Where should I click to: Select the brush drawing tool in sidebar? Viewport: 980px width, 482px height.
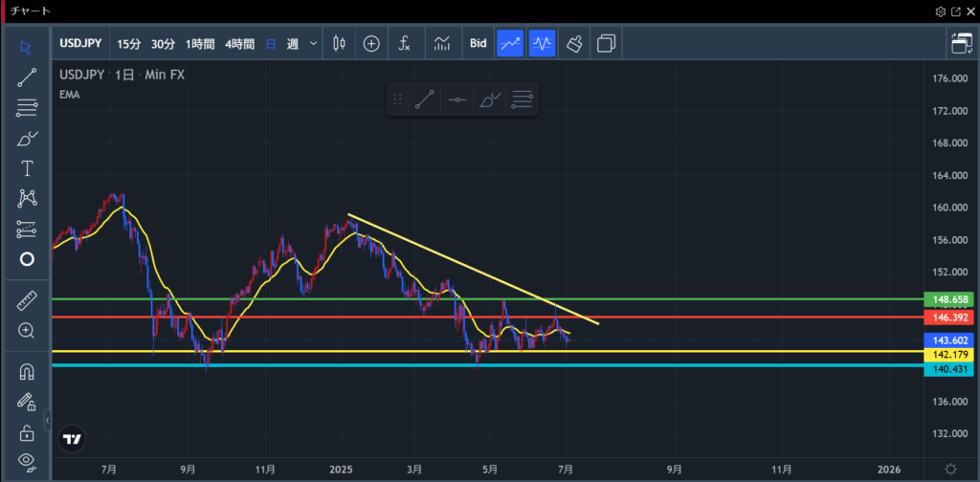[26, 138]
